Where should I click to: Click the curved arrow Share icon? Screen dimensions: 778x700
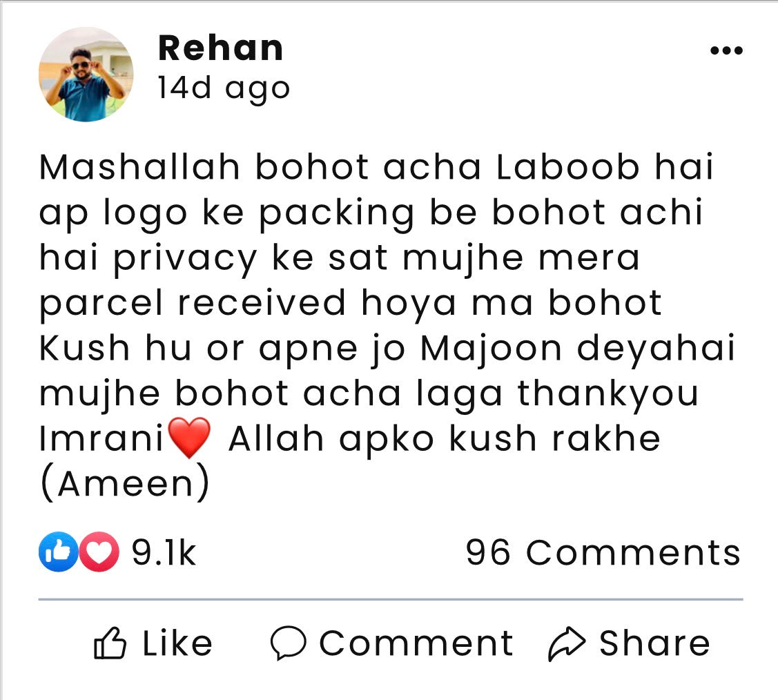[x=566, y=643]
